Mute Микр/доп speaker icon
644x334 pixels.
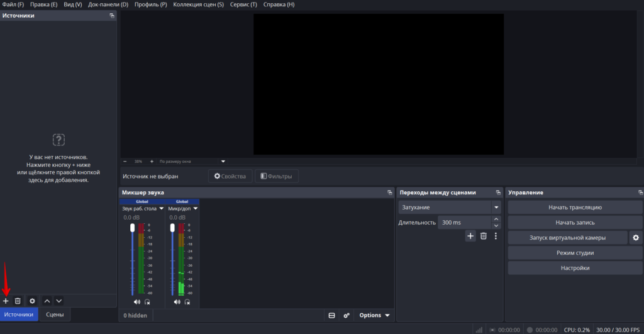tap(177, 302)
